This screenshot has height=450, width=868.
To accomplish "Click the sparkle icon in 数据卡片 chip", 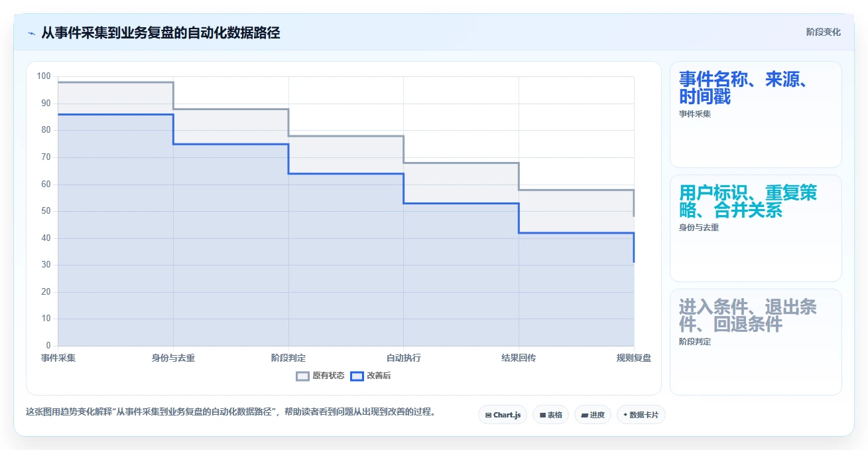I will pyautogui.click(x=625, y=415).
